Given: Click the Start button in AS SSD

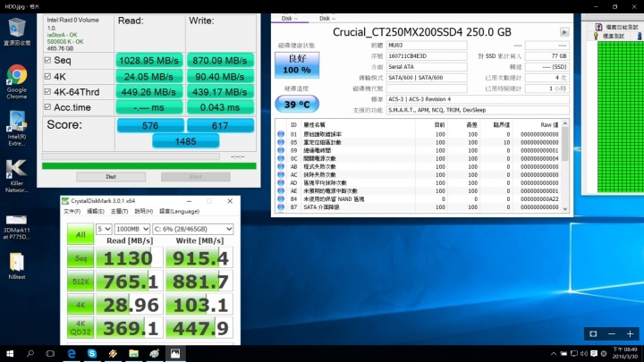Looking at the screenshot, I should (x=111, y=176).
